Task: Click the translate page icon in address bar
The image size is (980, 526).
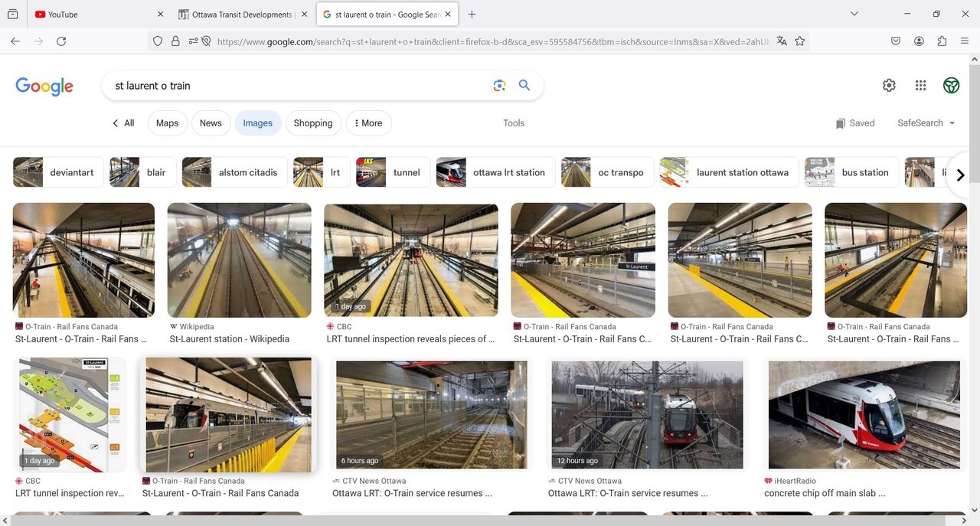Action: tap(782, 41)
